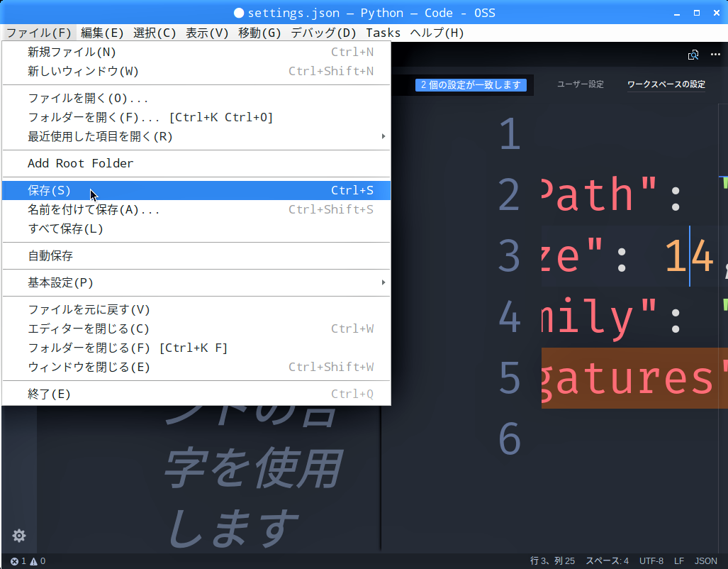Click スペース: 4 indentation indicator
Viewport: 728px width, 569px height.
pos(607,561)
